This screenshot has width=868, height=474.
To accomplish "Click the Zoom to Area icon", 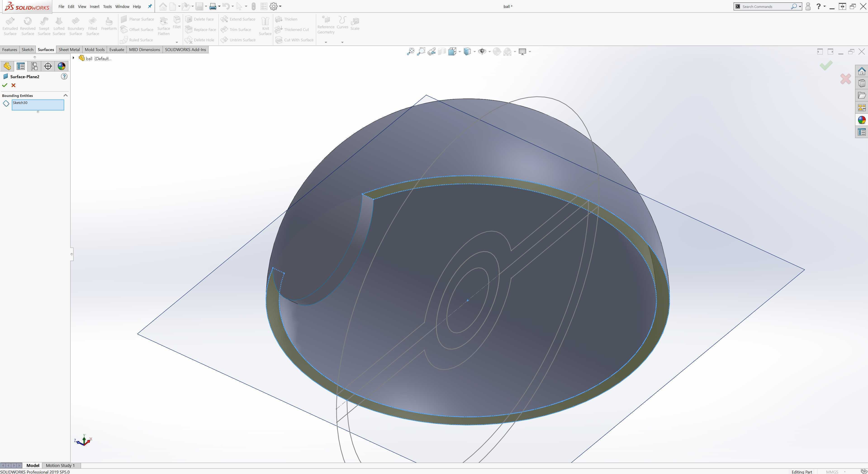I will (421, 52).
